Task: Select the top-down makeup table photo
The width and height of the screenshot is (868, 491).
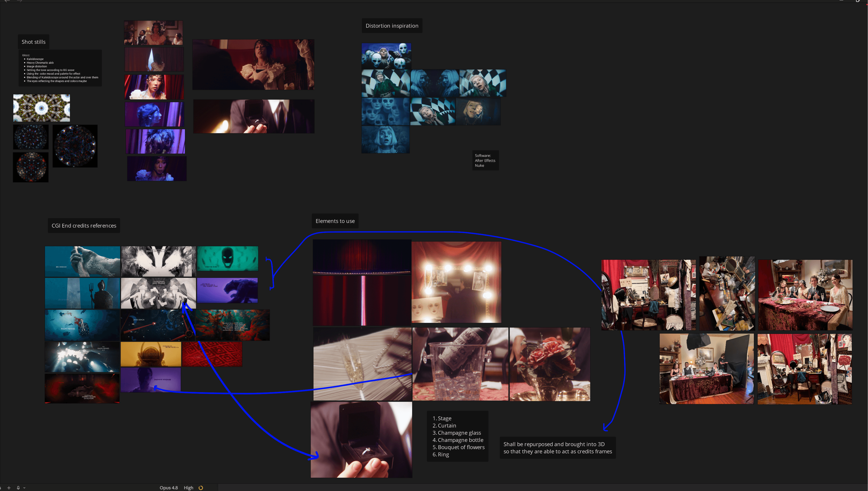Action: [x=727, y=293]
